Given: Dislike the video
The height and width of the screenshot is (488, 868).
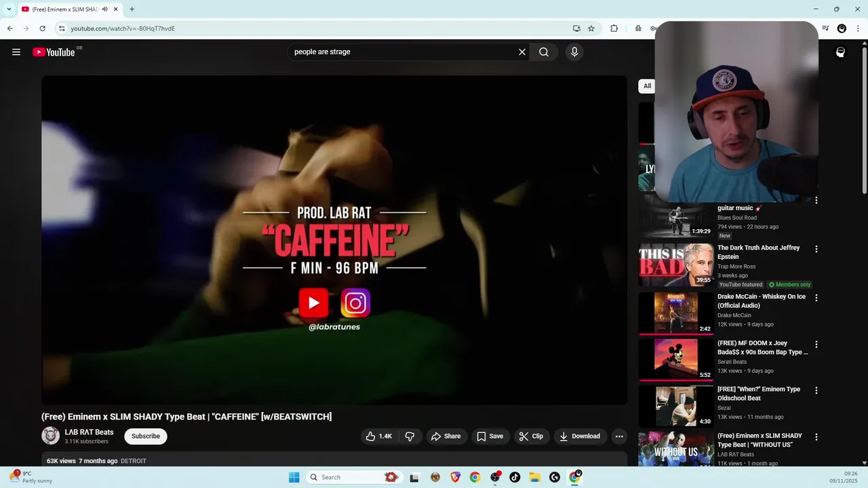Looking at the screenshot, I should (410, 436).
